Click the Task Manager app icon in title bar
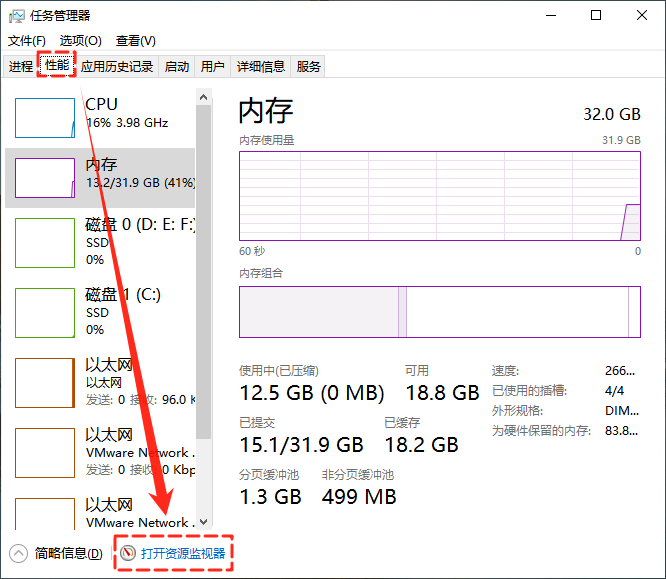 18,15
